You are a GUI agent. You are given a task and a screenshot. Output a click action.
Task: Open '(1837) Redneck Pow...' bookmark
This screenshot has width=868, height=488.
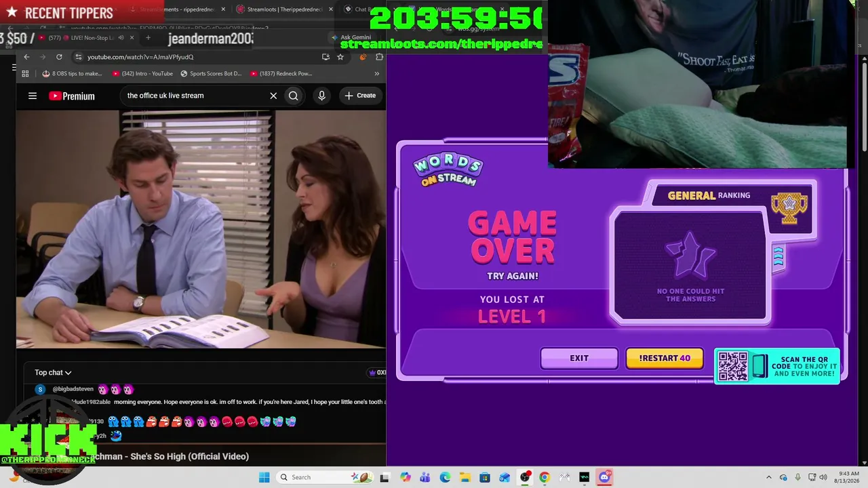tap(281, 73)
